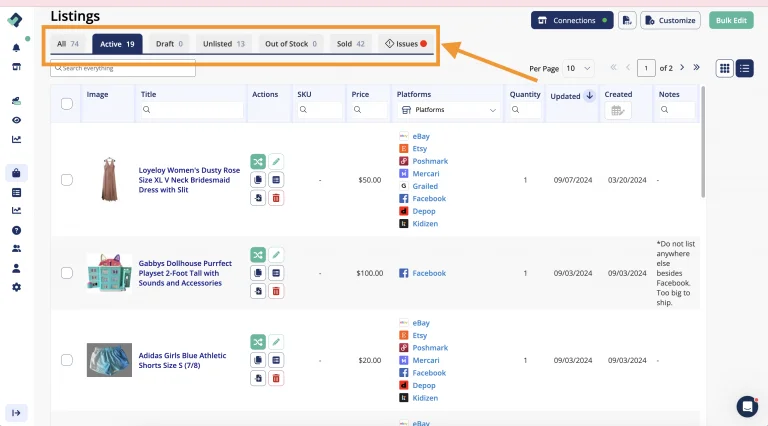Click the page number input box
768x426 pixels.
[646, 68]
